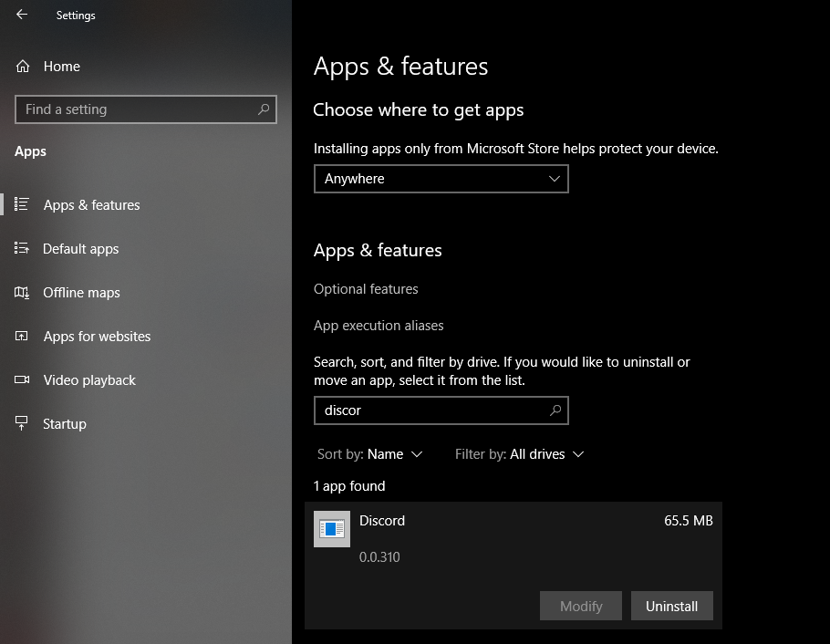Click the greyed Modify button
This screenshot has height=644, width=830.
(x=581, y=606)
